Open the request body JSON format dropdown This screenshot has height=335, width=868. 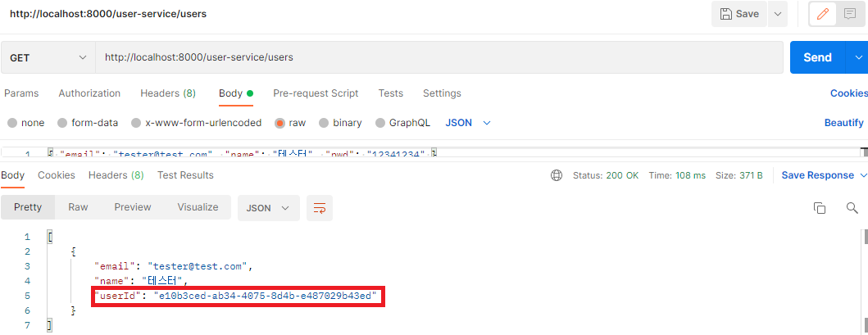(468, 123)
